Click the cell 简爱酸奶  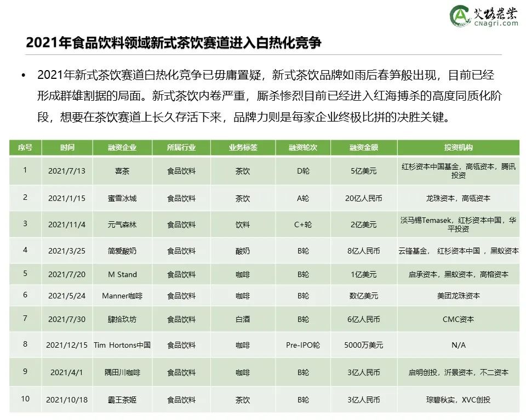click(122, 251)
